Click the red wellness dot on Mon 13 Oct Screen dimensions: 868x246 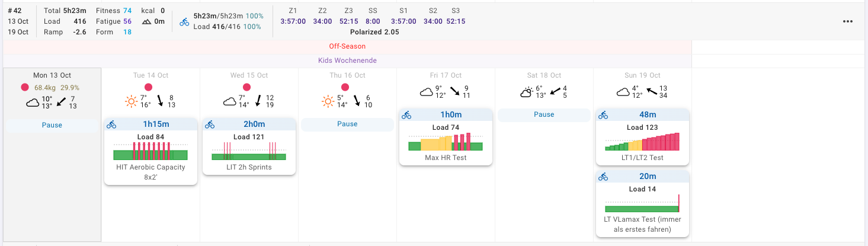click(x=25, y=87)
